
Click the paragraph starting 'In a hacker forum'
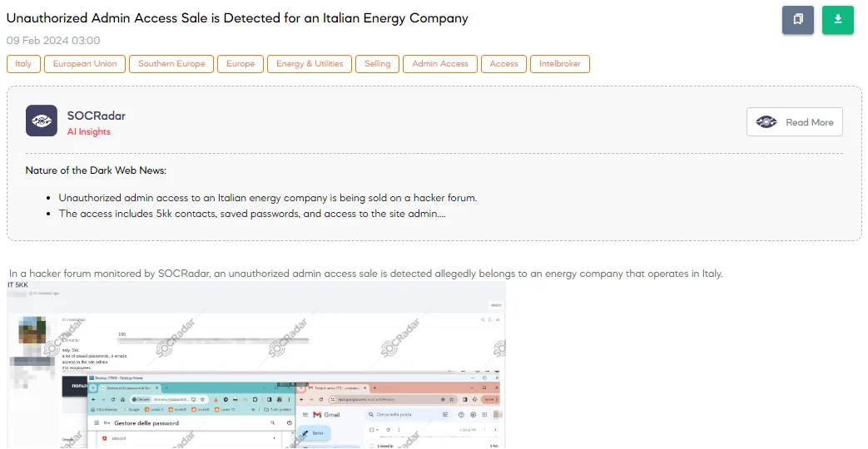click(366, 274)
